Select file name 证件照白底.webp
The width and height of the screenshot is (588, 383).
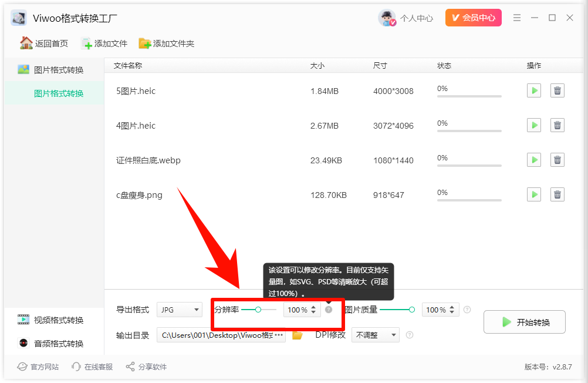point(148,160)
